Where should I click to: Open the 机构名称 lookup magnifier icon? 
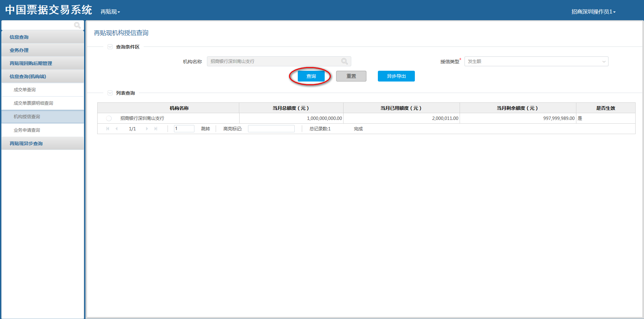coord(344,61)
